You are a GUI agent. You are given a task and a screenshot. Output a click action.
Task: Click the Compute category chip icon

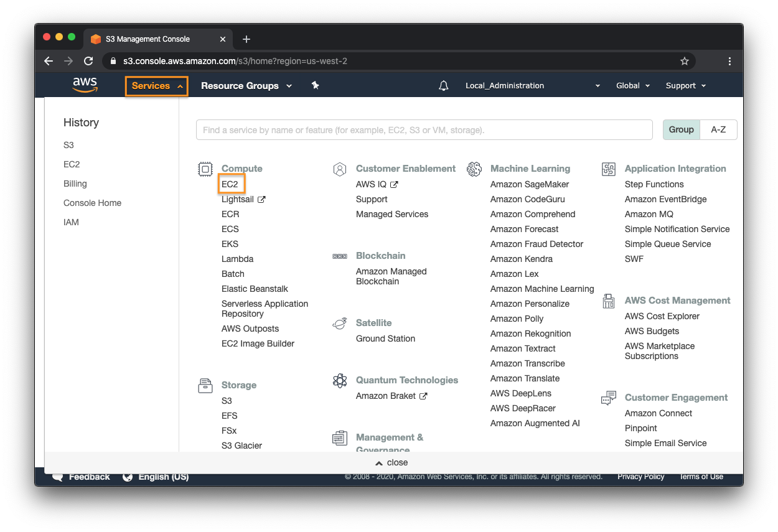tap(205, 169)
